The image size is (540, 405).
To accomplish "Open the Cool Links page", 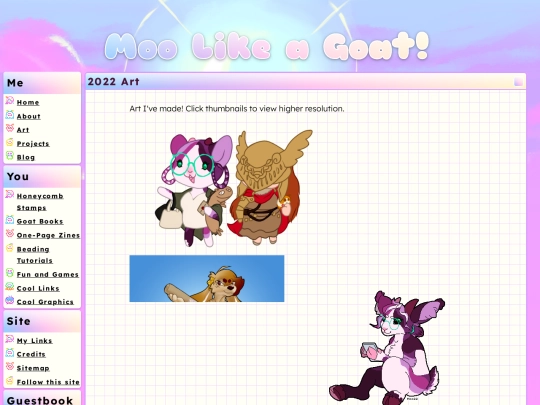I will (38, 288).
